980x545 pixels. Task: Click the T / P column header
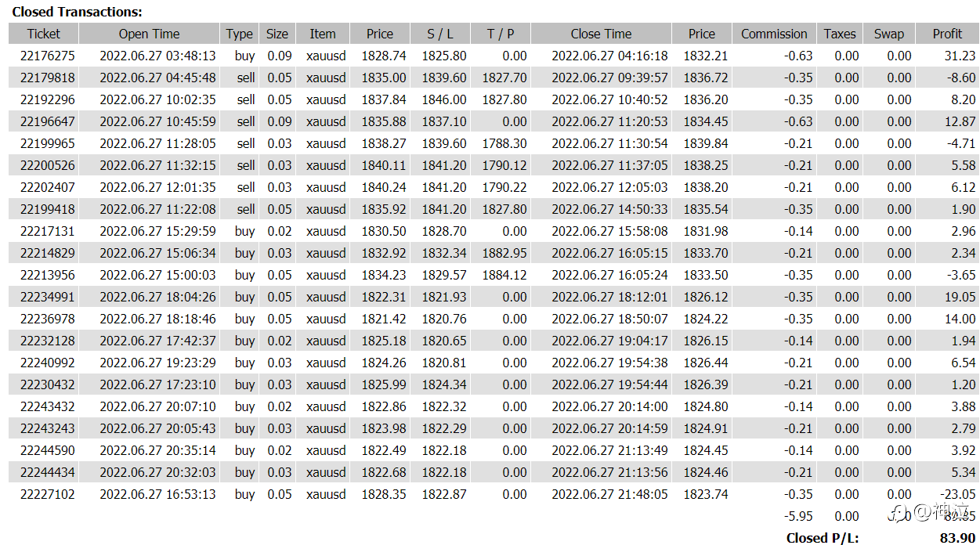(501, 34)
